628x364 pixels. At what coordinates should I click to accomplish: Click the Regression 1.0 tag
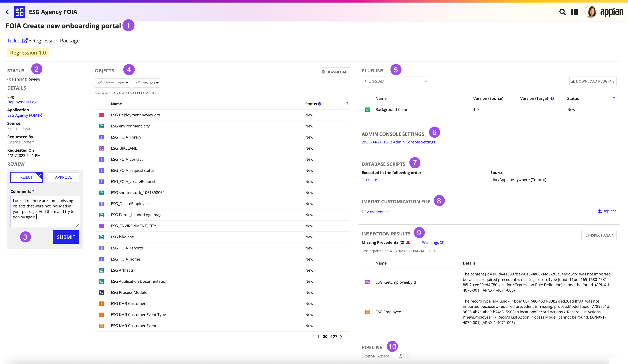click(28, 53)
